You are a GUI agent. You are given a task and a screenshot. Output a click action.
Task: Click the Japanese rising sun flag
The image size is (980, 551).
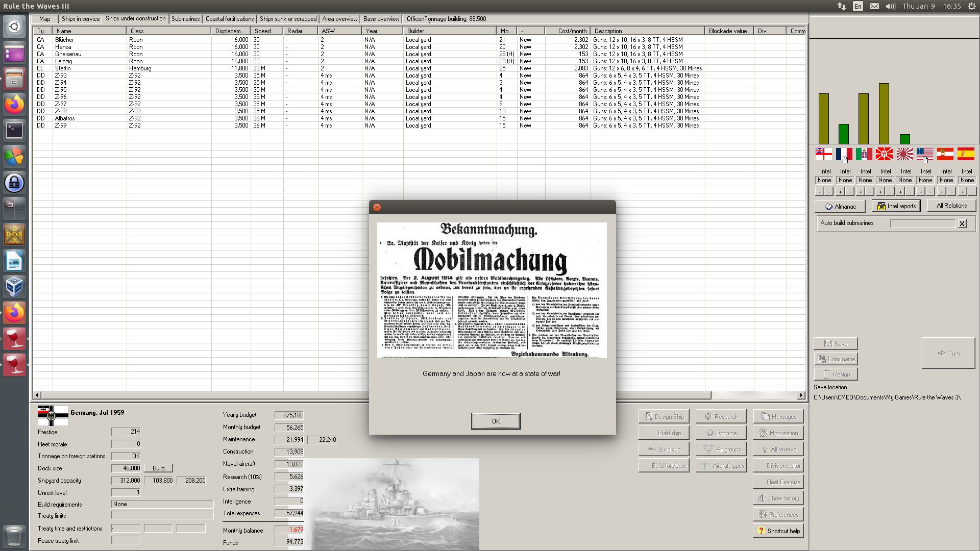904,154
